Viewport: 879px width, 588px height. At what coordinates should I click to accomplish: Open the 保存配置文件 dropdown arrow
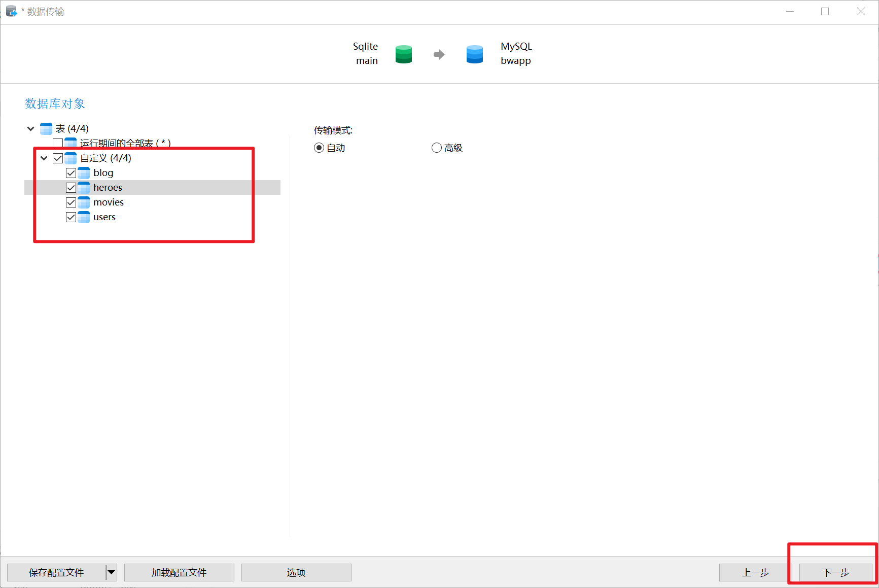111,572
